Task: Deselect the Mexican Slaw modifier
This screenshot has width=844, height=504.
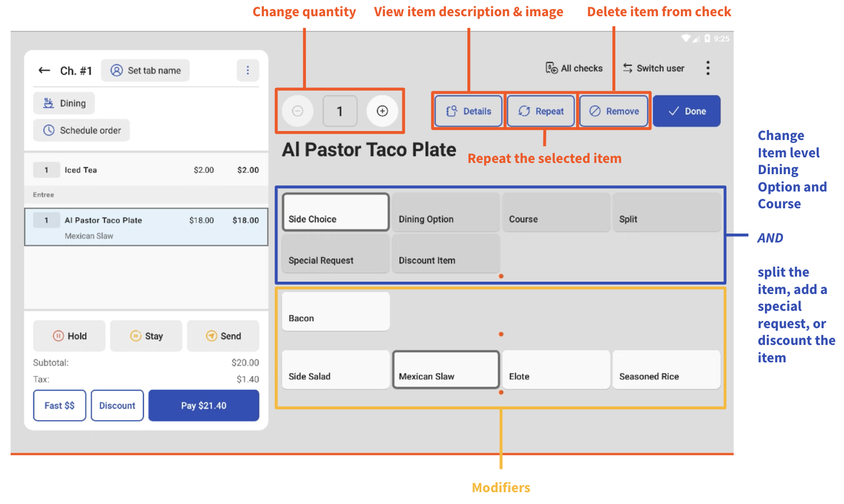Action: tap(446, 370)
